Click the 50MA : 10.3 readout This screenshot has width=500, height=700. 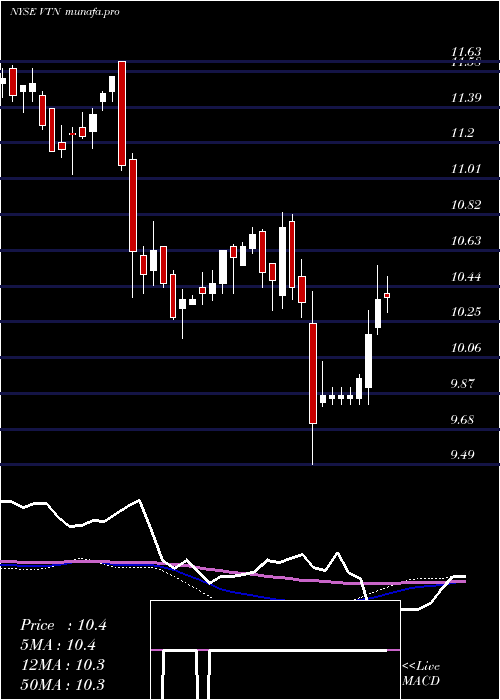coord(62,684)
